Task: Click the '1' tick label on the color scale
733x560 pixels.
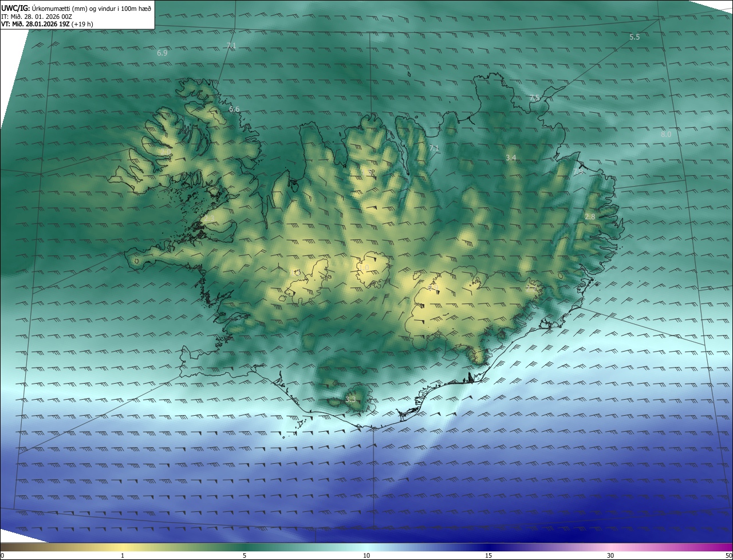Action: tap(123, 555)
